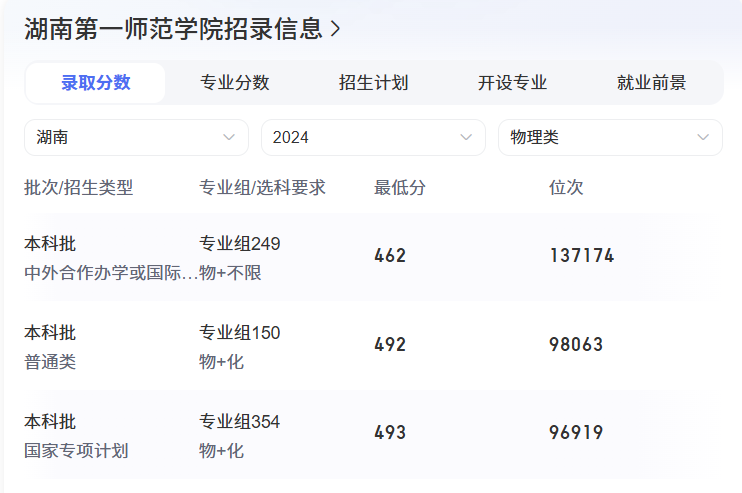Open the 招生计划 tab
The height and width of the screenshot is (493, 742).
click(x=373, y=83)
